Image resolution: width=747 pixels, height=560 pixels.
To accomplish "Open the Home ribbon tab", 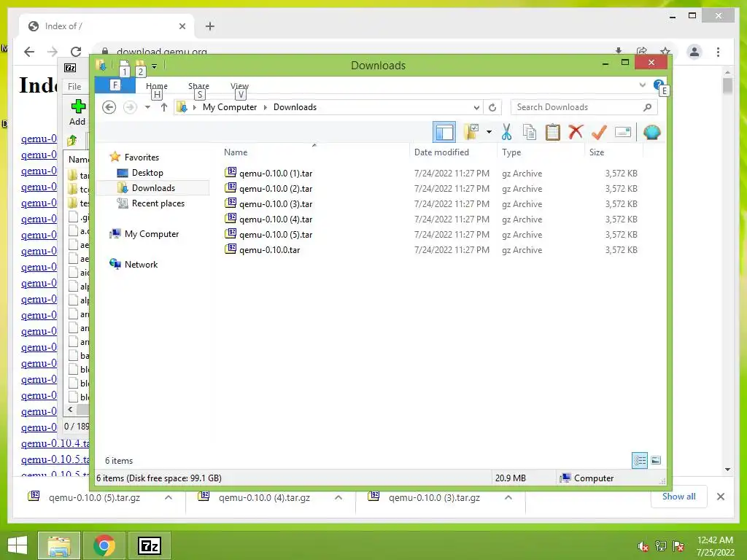I will coord(157,86).
